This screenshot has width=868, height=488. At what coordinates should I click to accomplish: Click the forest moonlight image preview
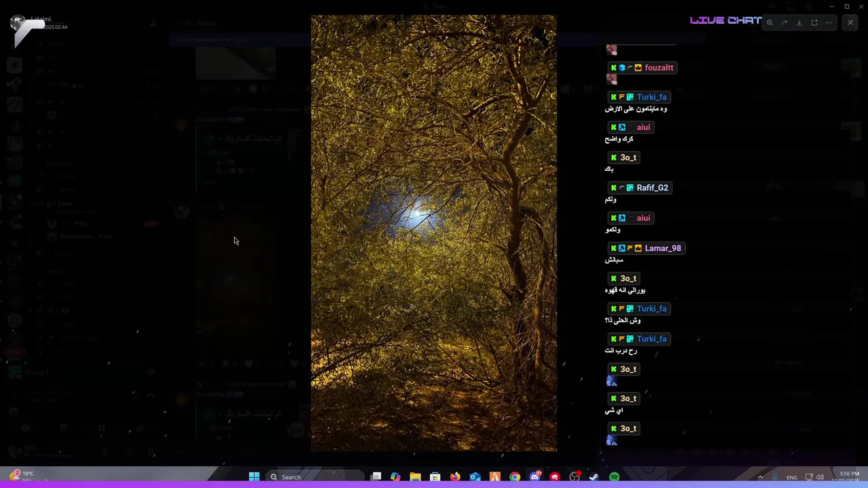point(434,233)
